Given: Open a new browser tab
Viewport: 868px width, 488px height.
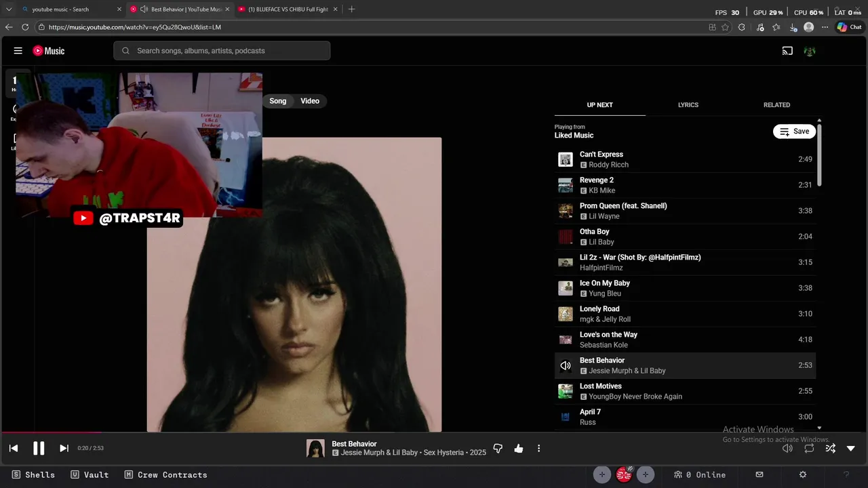Looking at the screenshot, I should point(351,9).
